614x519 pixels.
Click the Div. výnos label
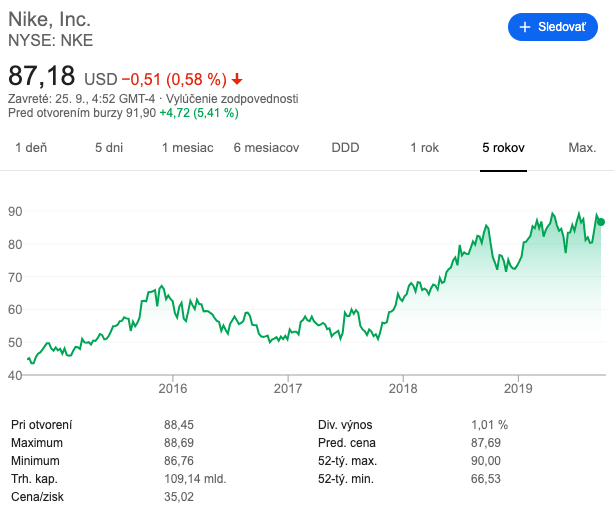[345, 425]
